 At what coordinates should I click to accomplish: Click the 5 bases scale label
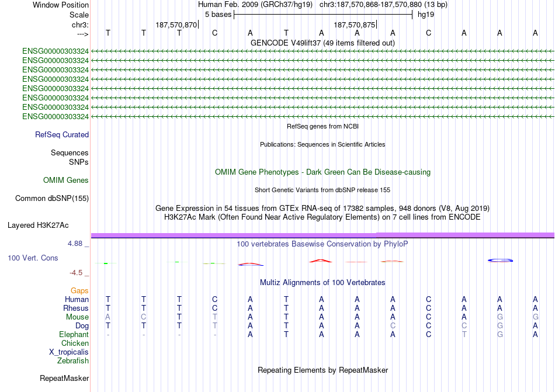click(218, 15)
